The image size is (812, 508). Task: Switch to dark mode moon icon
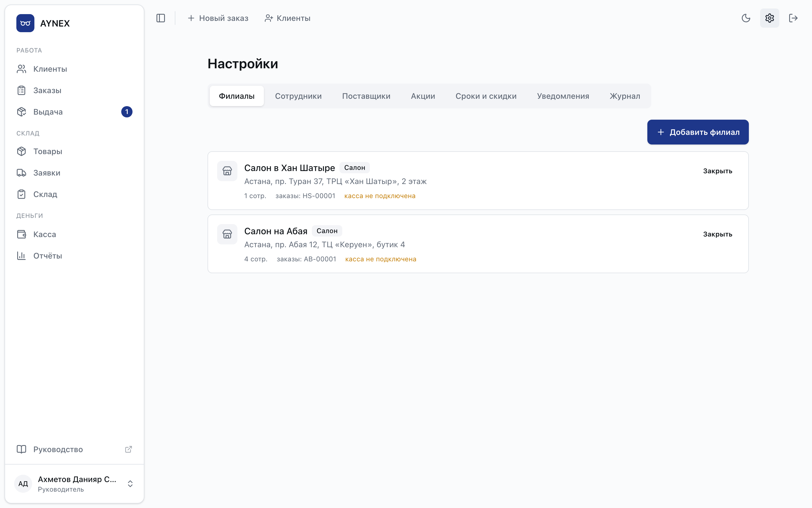click(x=745, y=18)
